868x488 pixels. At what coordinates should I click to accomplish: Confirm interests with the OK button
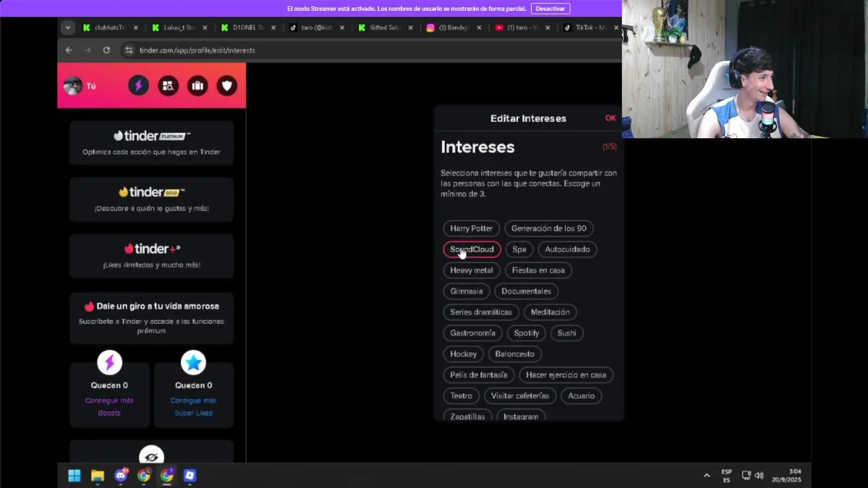point(610,118)
